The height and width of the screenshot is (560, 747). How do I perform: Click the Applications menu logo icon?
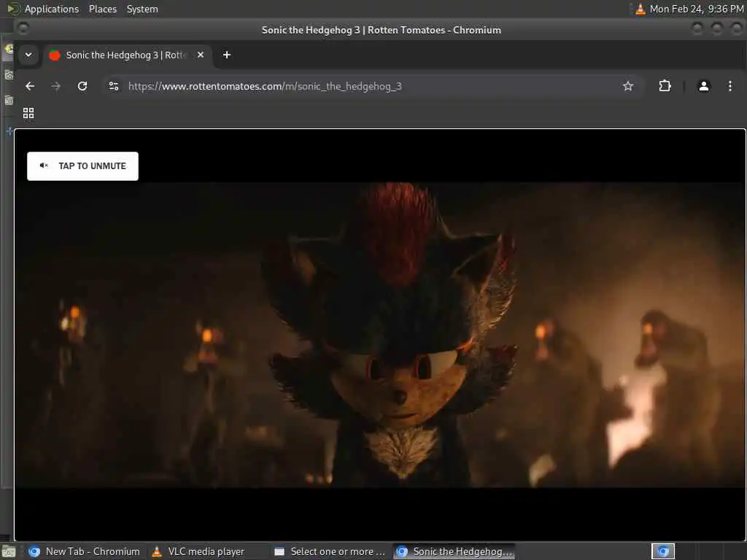click(x=13, y=9)
